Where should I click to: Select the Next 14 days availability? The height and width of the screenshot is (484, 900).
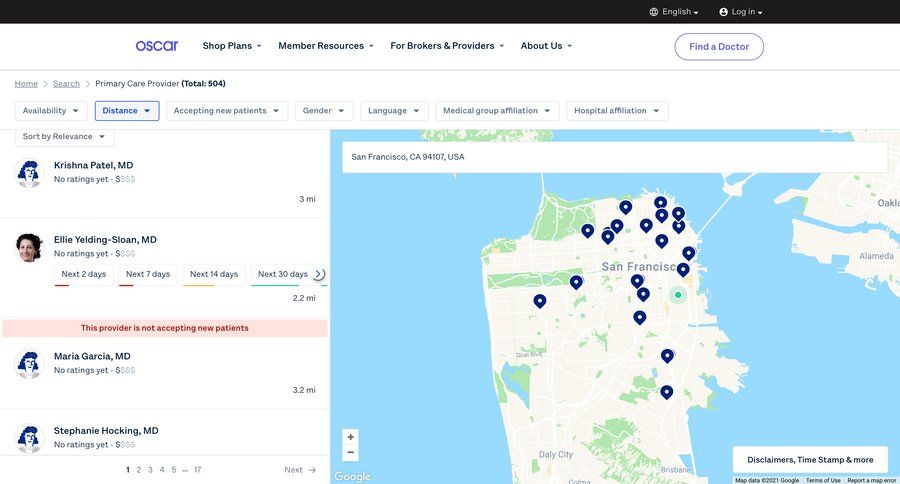click(x=214, y=274)
